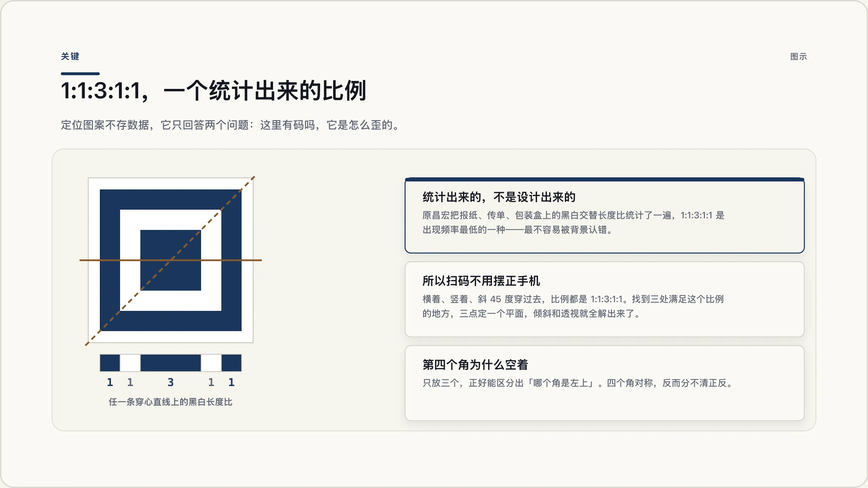Click the 图示 label at top right

(799, 57)
